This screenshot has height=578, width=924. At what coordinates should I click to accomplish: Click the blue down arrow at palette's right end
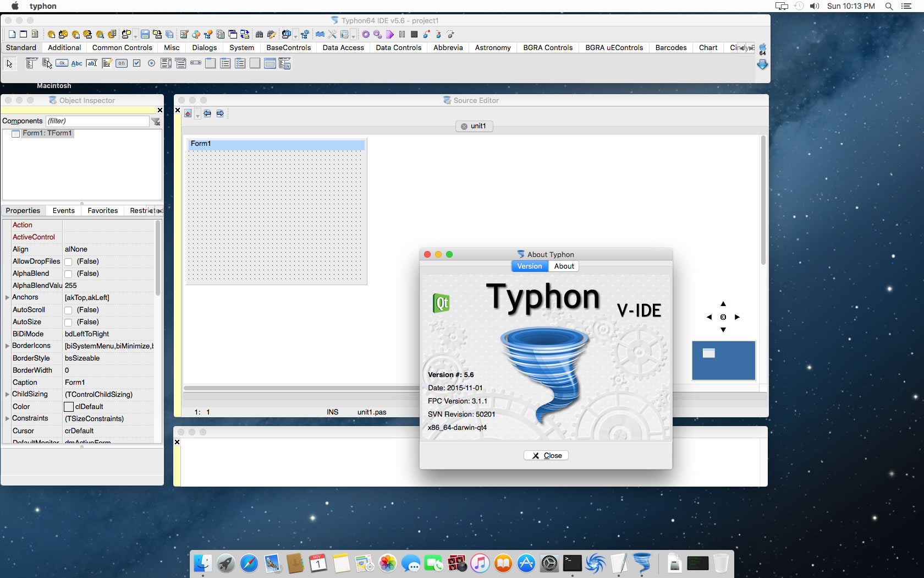coord(762,64)
